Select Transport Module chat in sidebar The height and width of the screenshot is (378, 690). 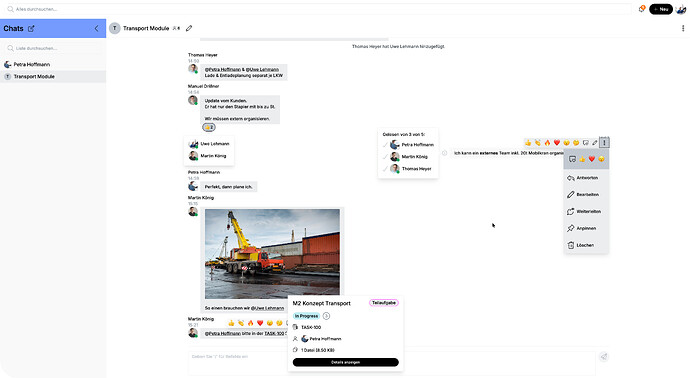[53, 77]
